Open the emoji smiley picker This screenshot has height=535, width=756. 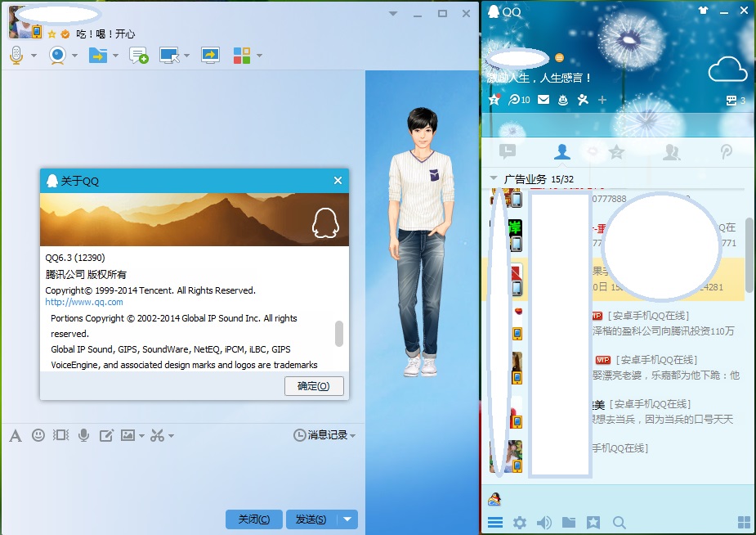(38, 435)
